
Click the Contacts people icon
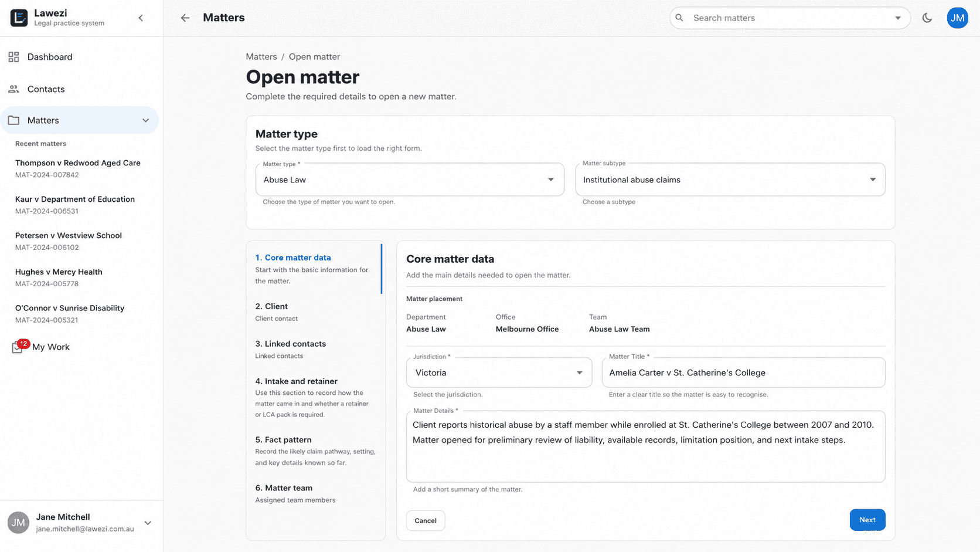13,89
